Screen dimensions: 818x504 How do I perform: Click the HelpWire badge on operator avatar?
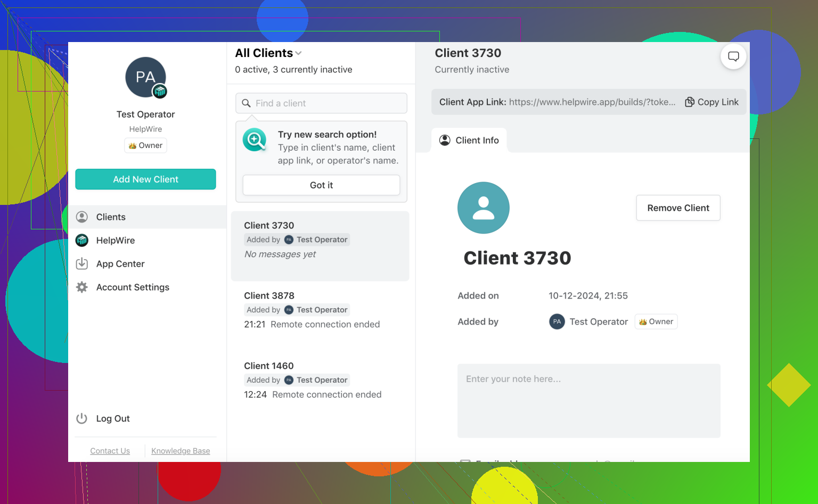point(160,92)
